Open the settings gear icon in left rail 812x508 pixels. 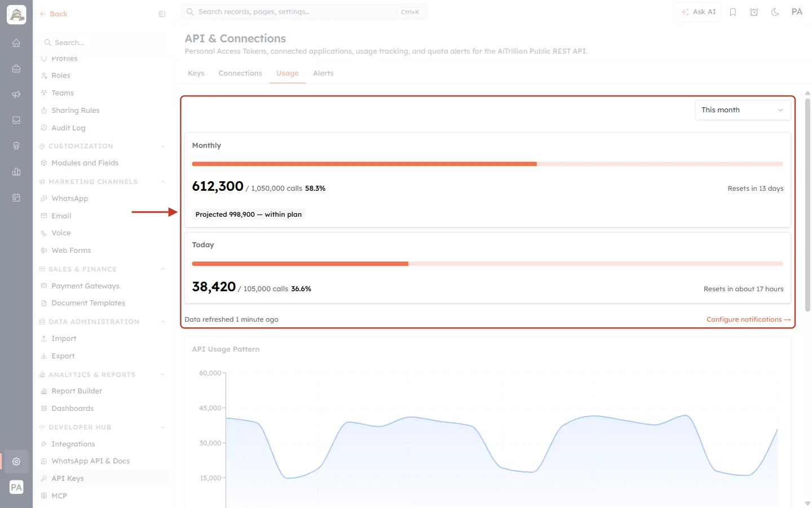[16, 462]
